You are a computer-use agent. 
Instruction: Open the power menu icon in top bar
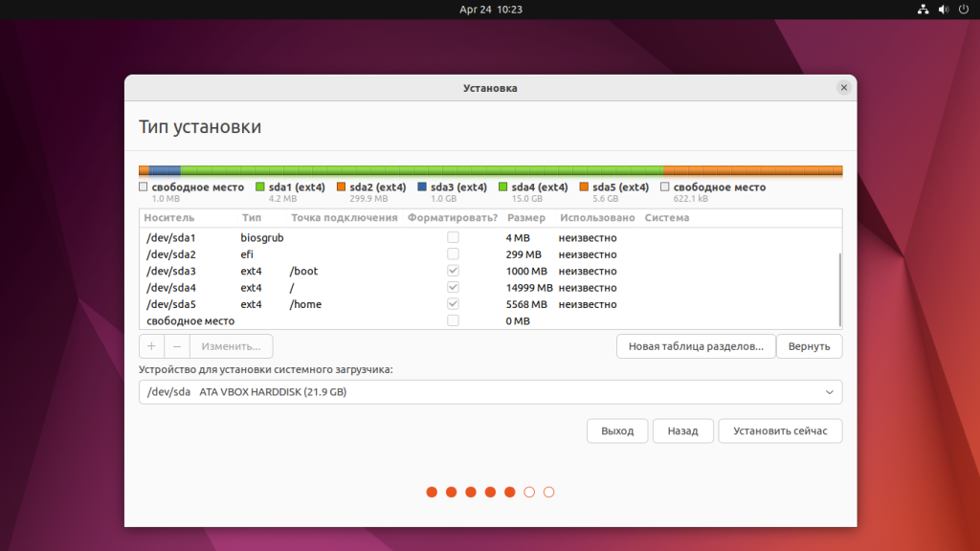(964, 10)
